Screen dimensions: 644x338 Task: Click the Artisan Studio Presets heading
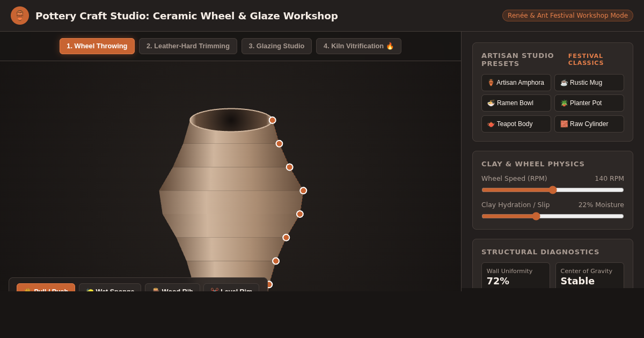point(518,60)
